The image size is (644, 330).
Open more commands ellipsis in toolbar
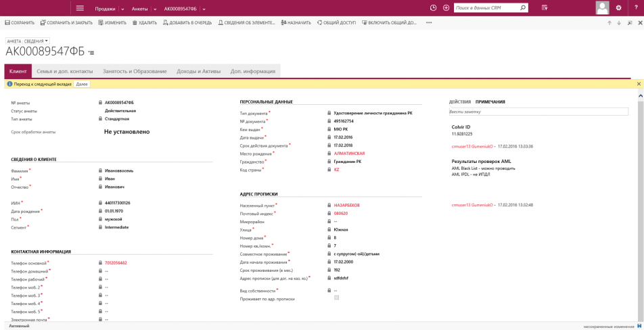pyautogui.click(x=429, y=23)
